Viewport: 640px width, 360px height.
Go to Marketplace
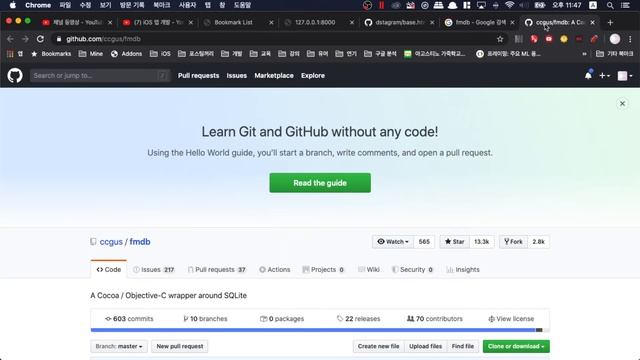(274, 76)
